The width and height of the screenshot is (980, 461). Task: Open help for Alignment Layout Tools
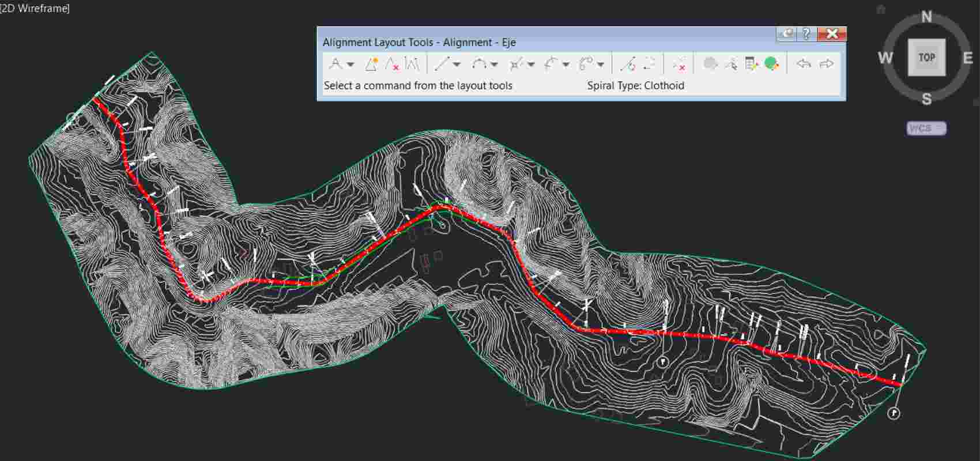(x=806, y=34)
